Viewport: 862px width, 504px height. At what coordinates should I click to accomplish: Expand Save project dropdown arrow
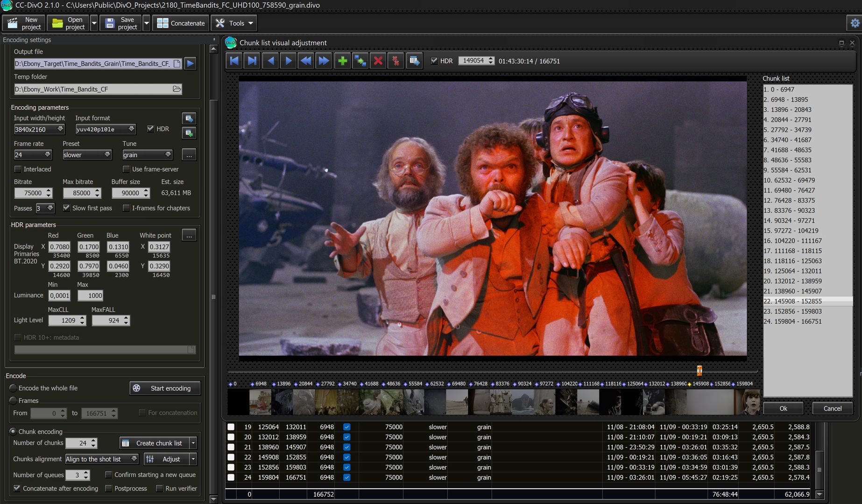(146, 23)
